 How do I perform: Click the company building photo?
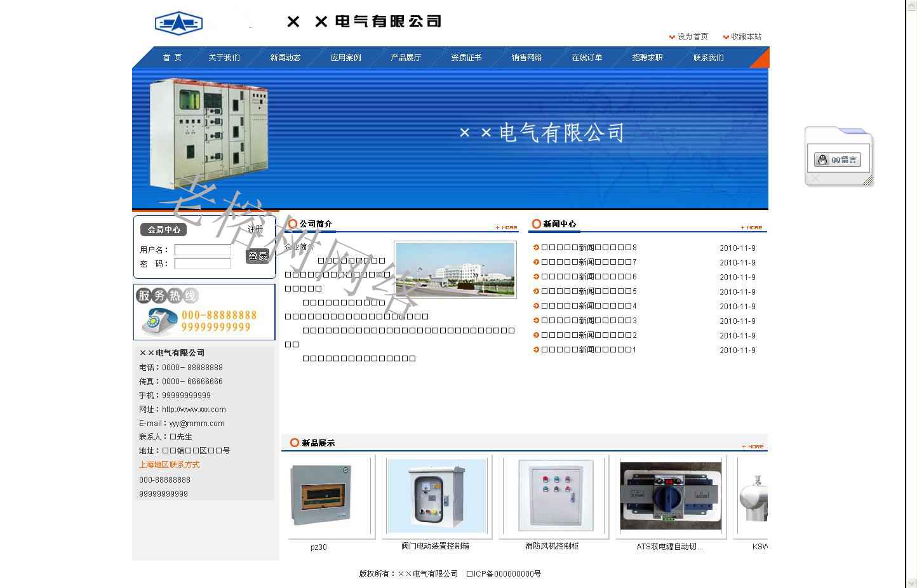[x=455, y=270]
